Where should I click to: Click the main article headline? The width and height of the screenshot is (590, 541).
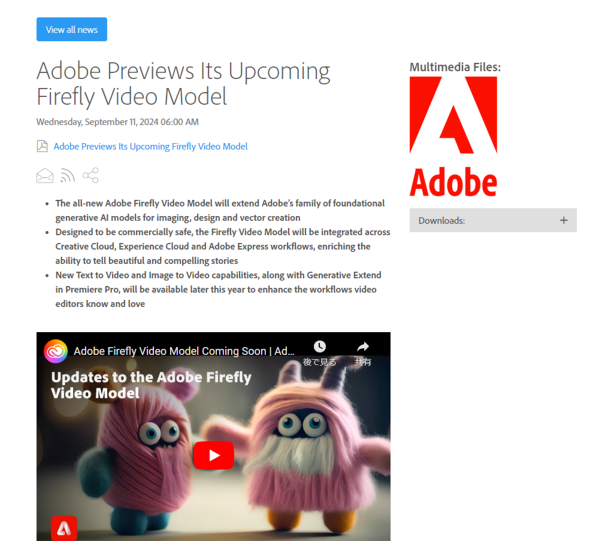tap(183, 84)
